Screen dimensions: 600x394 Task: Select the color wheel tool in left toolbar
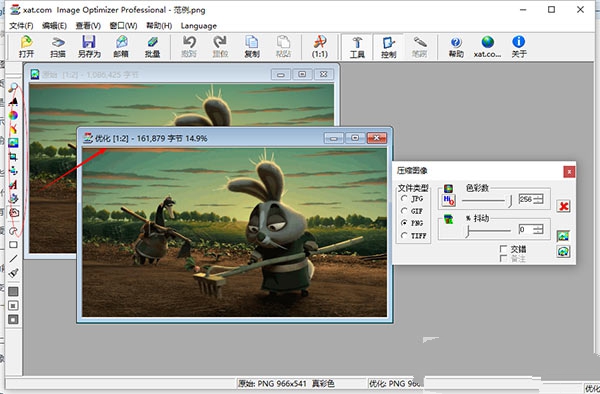13,115
